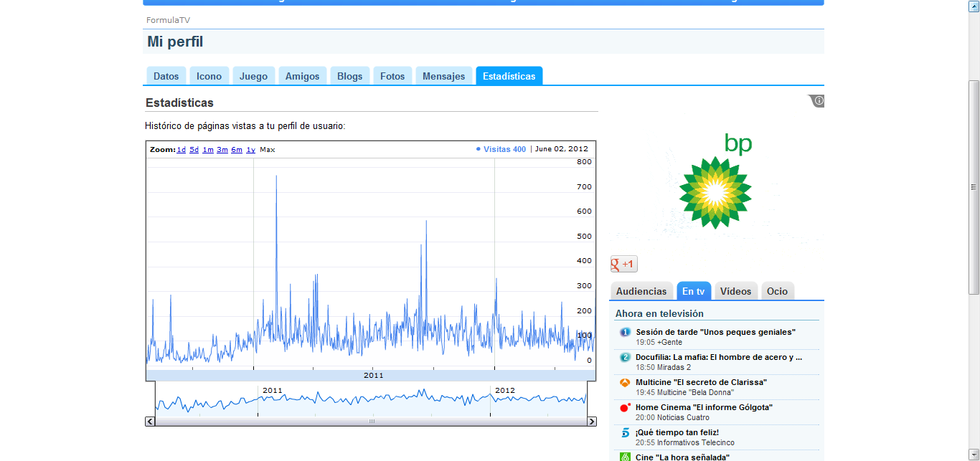Set chart zoom to 1m
Viewport: 980px width, 461px height.
207,150
